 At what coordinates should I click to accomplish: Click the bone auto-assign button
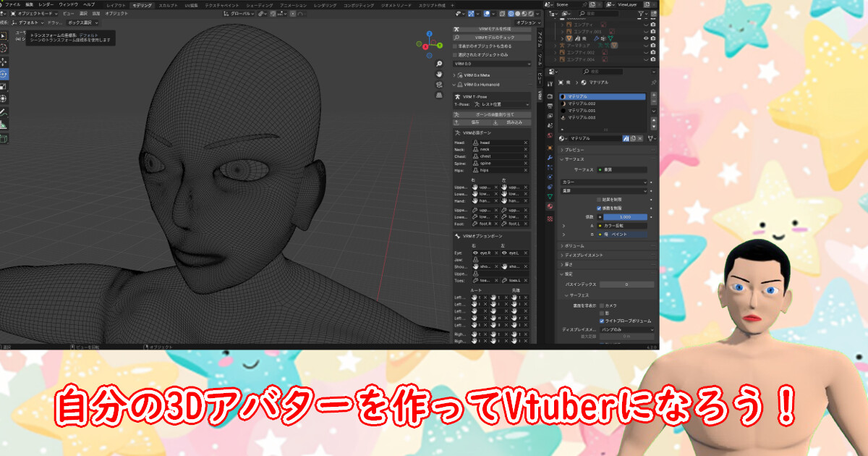(492, 114)
